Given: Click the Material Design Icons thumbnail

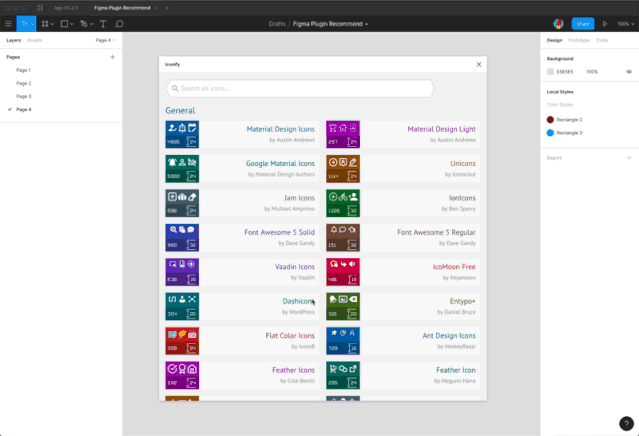Looking at the screenshot, I should click(182, 134).
